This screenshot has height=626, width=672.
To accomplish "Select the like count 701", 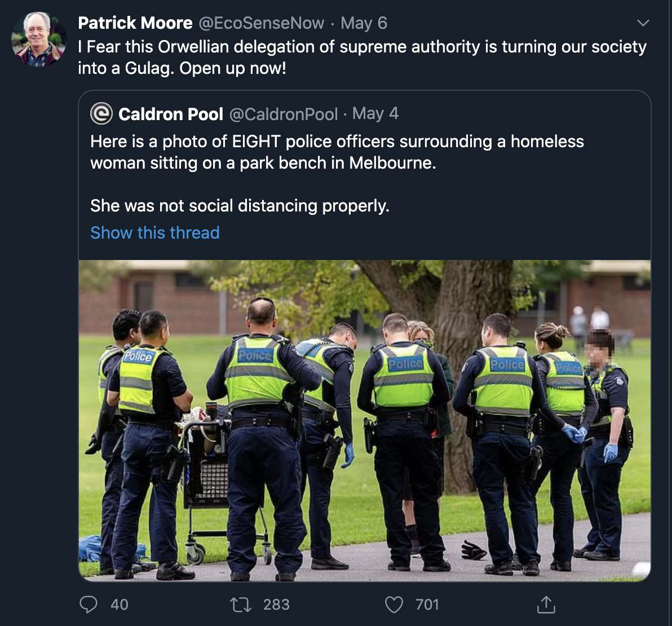I will (x=427, y=605).
